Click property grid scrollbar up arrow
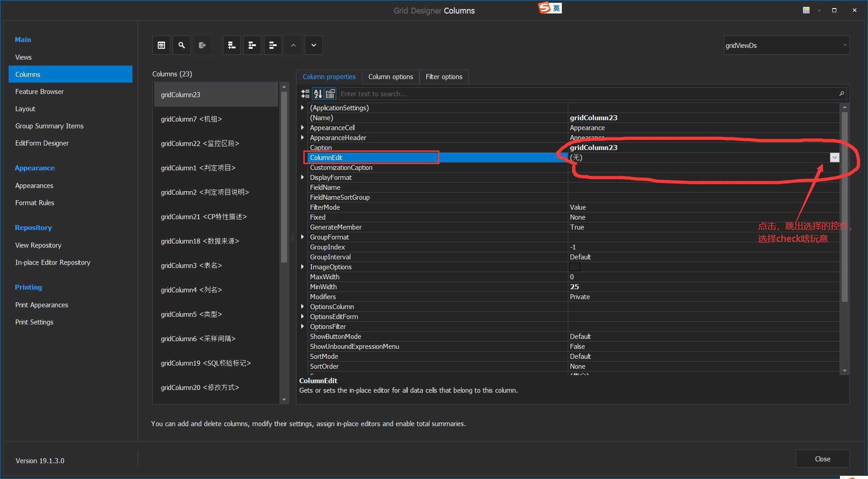The image size is (868, 479). tap(844, 107)
